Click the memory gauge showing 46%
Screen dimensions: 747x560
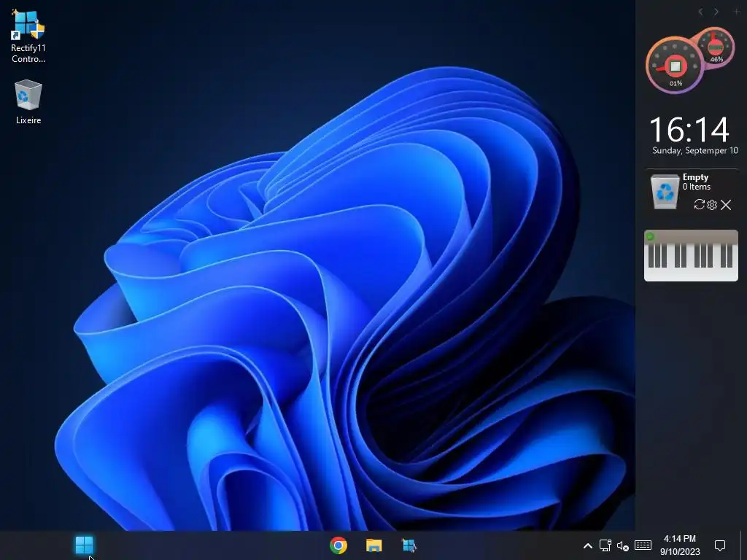point(716,48)
